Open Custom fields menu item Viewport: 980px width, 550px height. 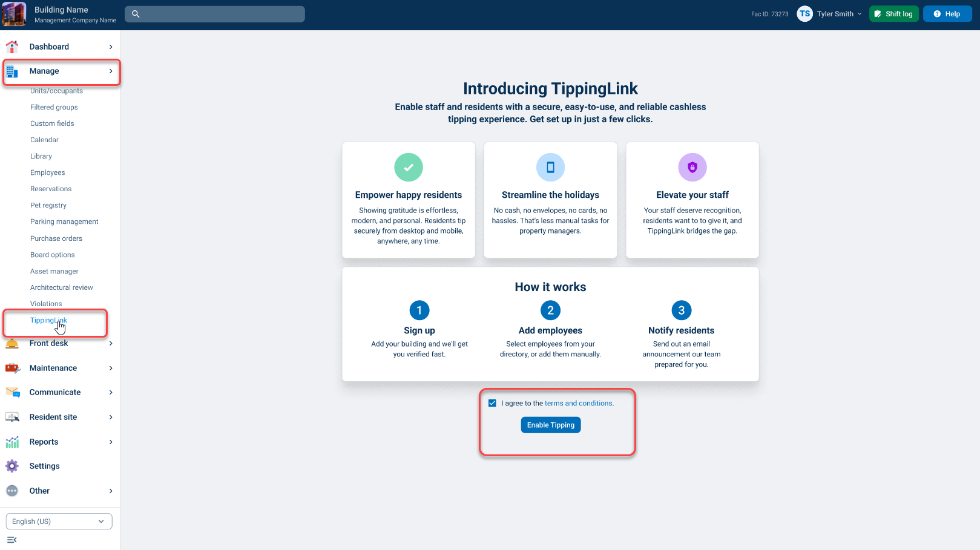[x=52, y=123]
